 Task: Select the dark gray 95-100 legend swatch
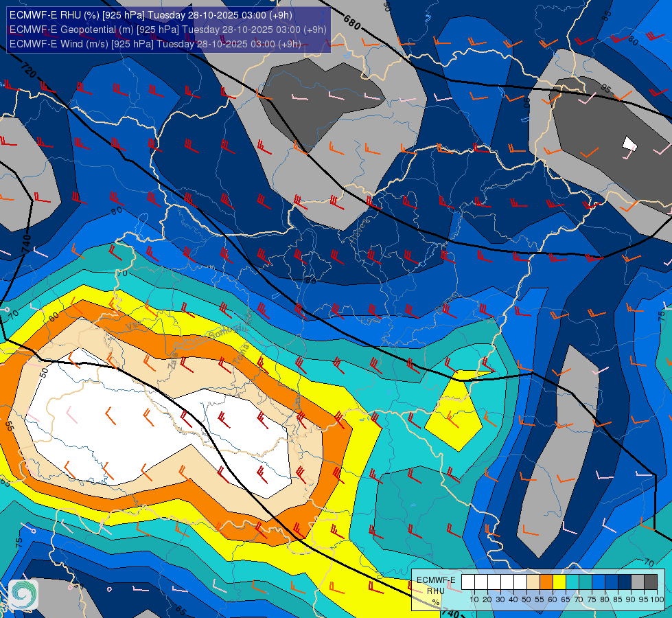[x=651, y=582]
